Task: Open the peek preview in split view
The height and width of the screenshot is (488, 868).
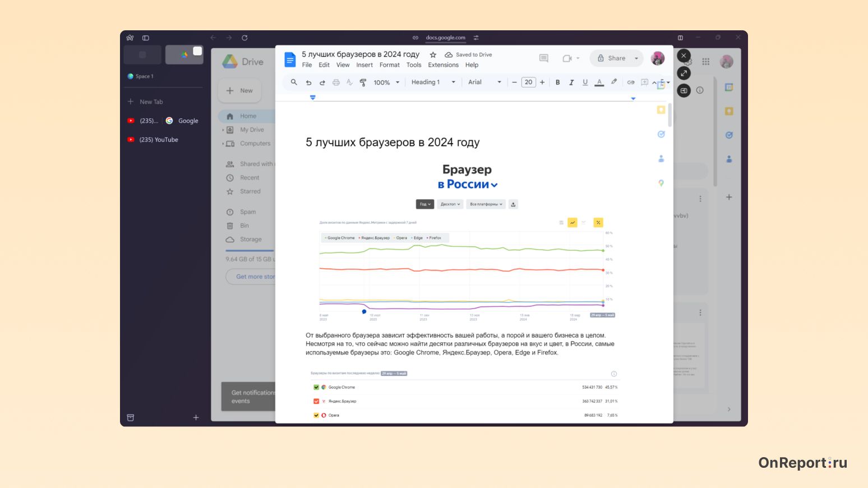Action: pyautogui.click(x=684, y=90)
